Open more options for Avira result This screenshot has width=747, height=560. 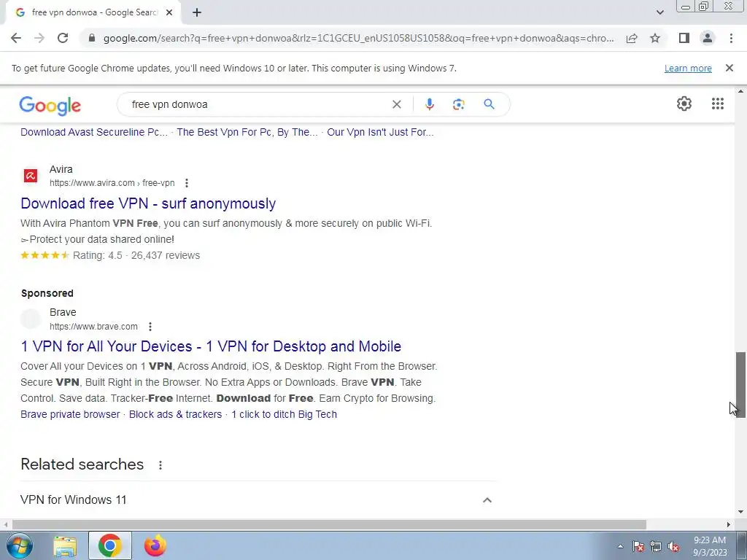[187, 183]
